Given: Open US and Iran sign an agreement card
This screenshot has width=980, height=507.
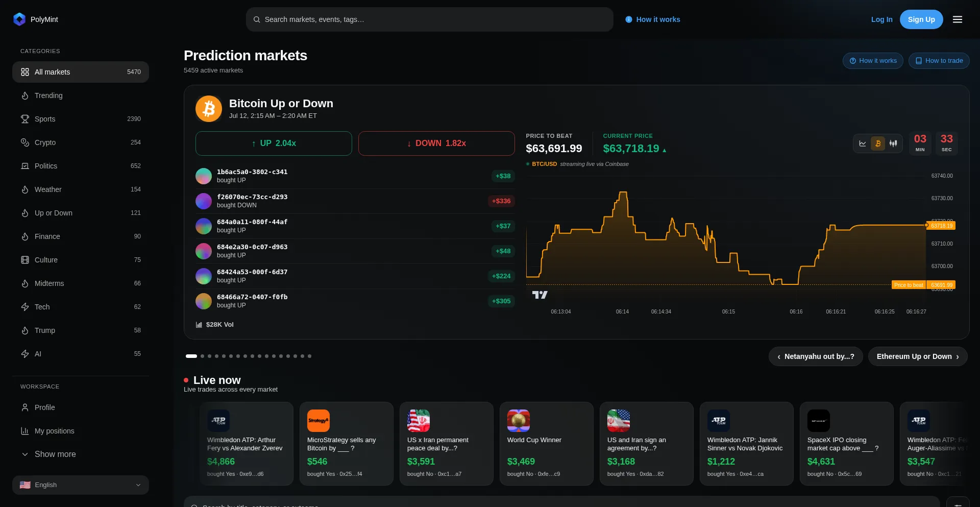Looking at the screenshot, I should 647,444.
